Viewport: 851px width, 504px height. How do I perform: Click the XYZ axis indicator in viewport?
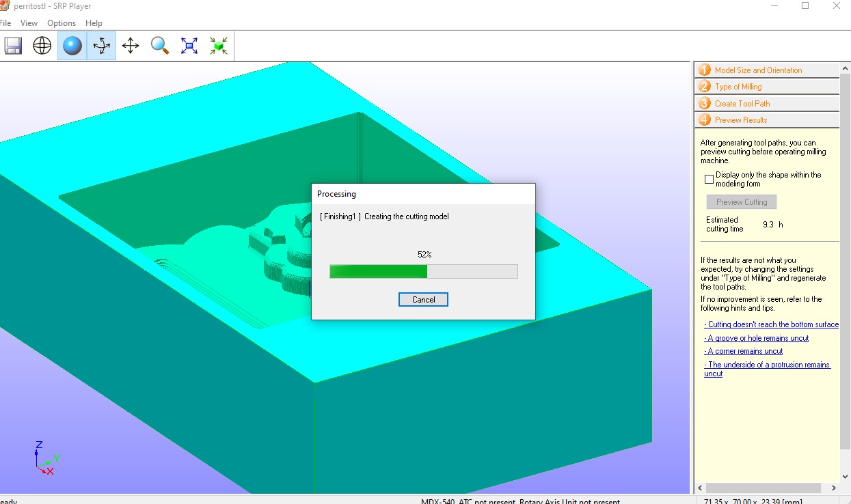[x=46, y=458]
